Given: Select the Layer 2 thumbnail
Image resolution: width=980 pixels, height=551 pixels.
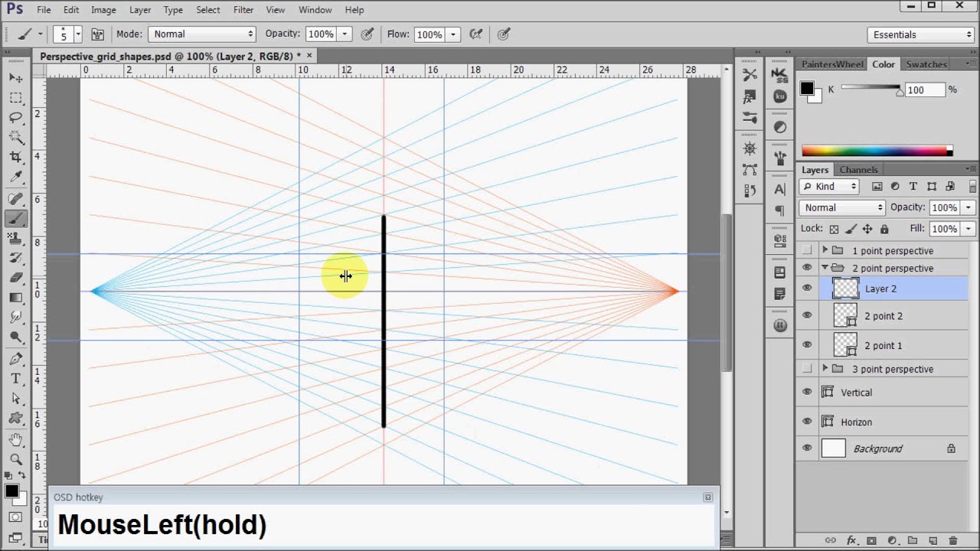Looking at the screenshot, I should click(x=845, y=289).
